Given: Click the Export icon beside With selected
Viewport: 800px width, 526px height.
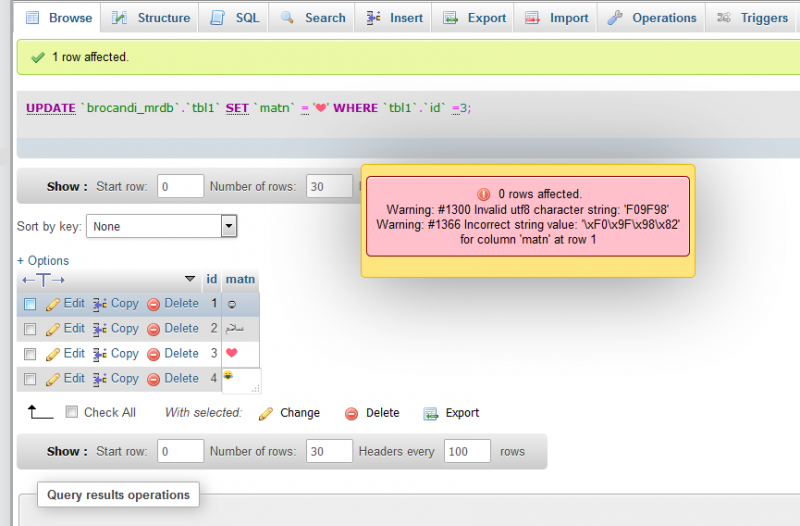Looking at the screenshot, I should [x=431, y=413].
